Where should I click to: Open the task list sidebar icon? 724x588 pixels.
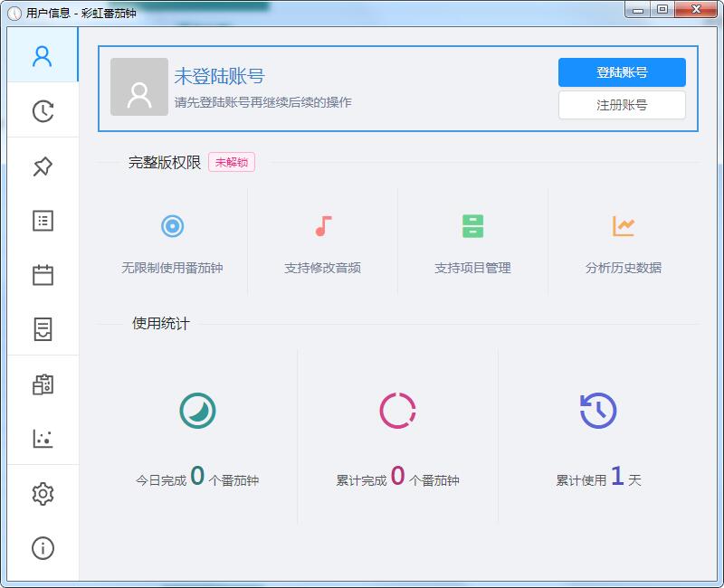[x=43, y=221]
